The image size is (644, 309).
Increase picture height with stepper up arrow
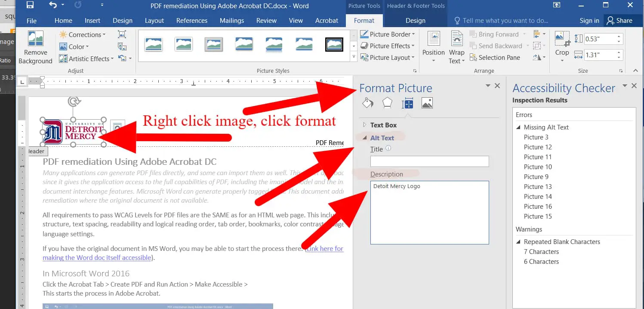coord(619,37)
